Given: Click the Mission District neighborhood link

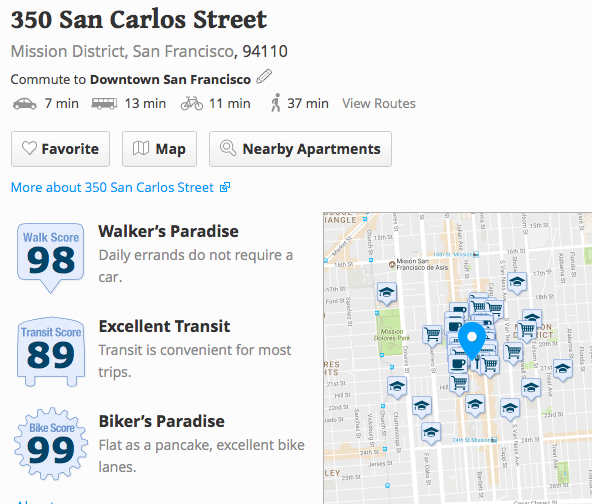Looking at the screenshot, I should tap(68, 51).
